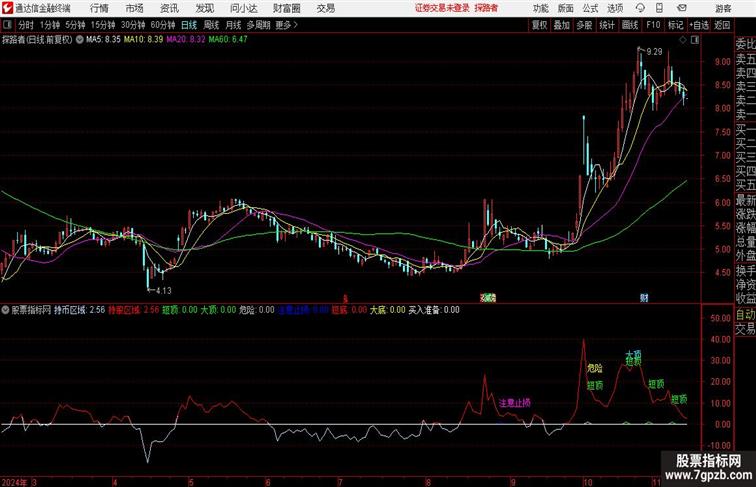Toggle the side panel icon at chart top-right
756x487 pixels.
[x=695, y=40]
